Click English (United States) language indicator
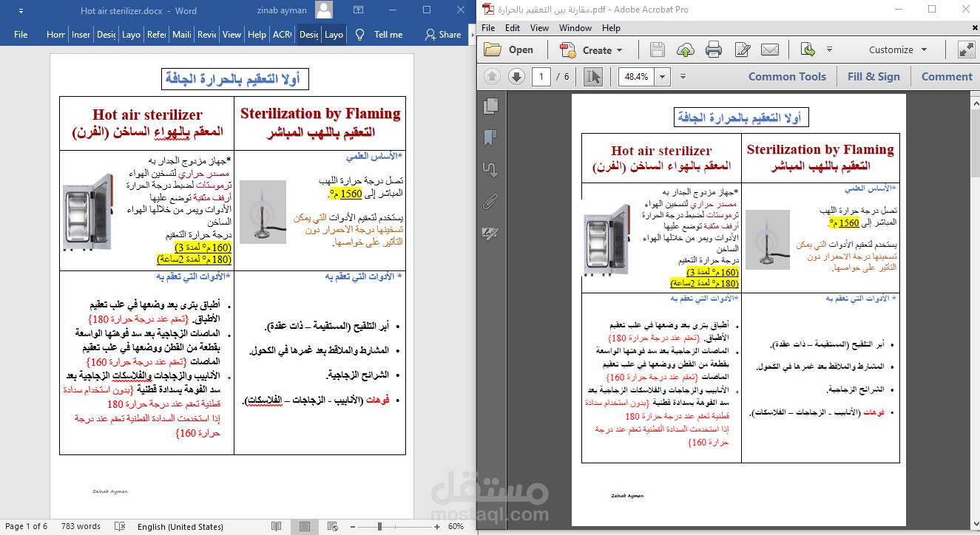This screenshot has width=980, height=535. tap(180, 526)
